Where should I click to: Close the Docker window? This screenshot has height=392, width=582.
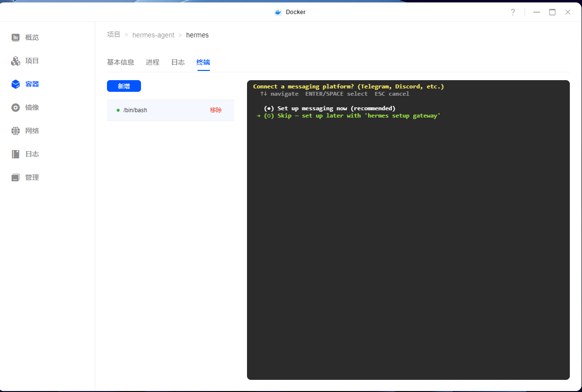point(568,12)
